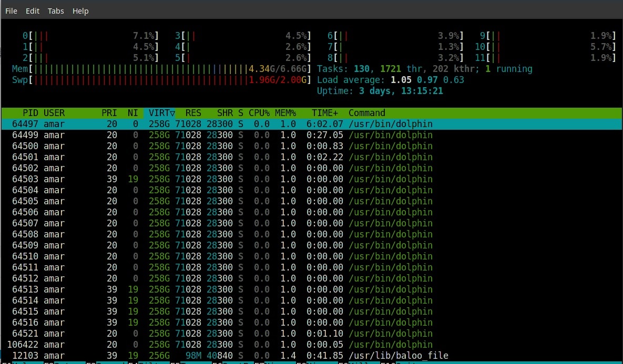Select the dolphin process with PID 64521
Screen dimensions: 623x364
[x=311, y=334]
